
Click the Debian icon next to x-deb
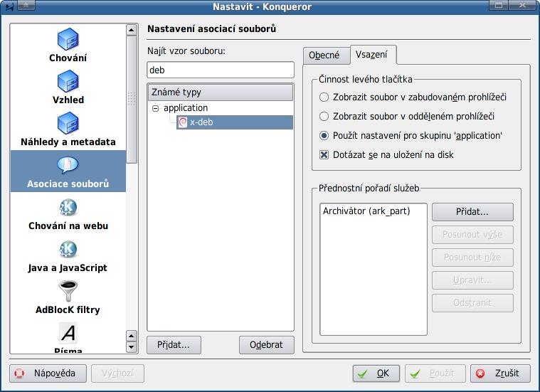click(183, 122)
